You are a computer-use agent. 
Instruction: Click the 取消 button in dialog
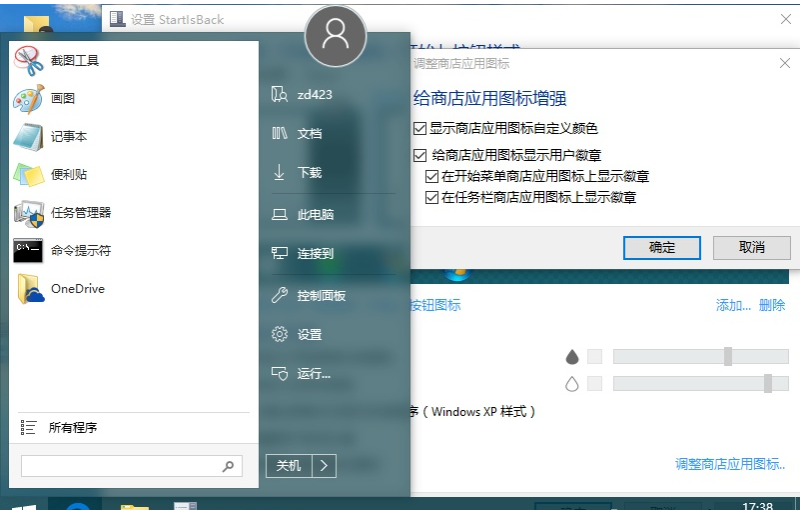[751, 247]
